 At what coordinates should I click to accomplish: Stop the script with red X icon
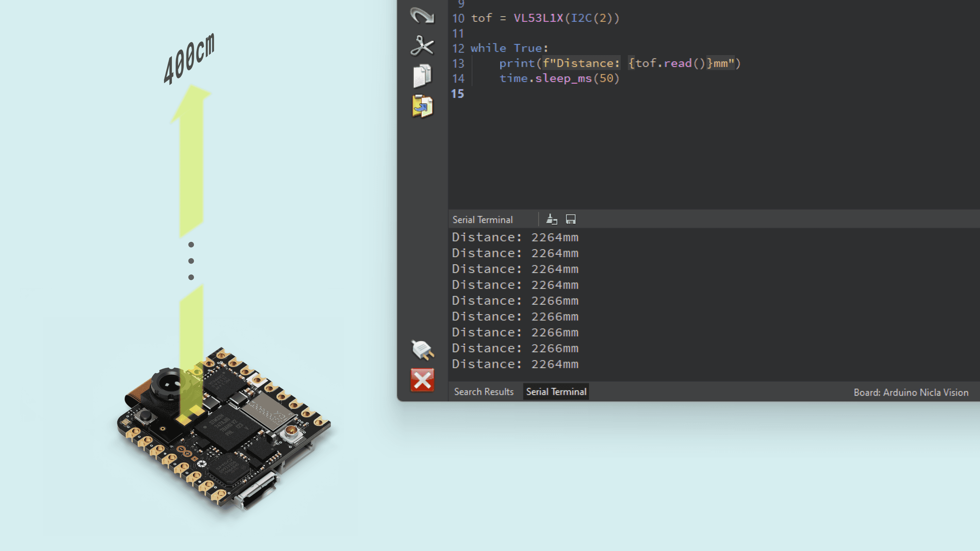422,380
